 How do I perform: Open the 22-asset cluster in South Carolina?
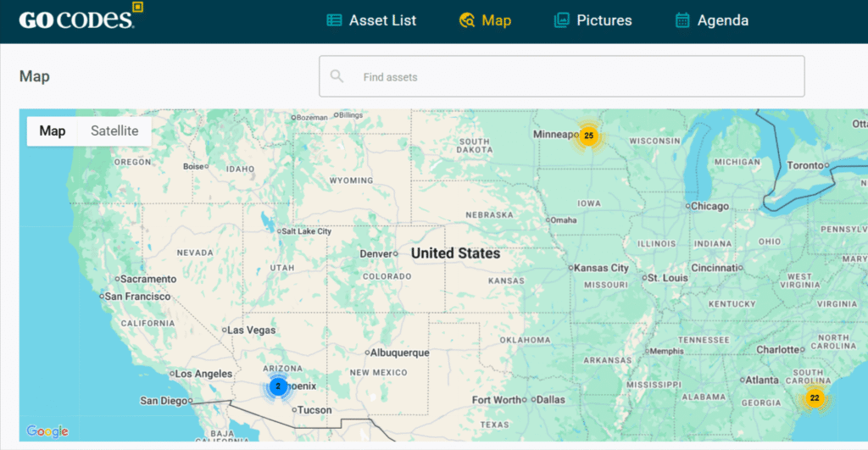click(815, 398)
